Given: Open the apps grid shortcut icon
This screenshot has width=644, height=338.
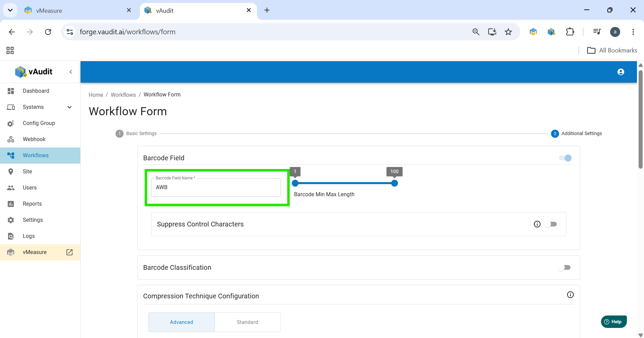Looking at the screenshot, I should coord(10,50).
